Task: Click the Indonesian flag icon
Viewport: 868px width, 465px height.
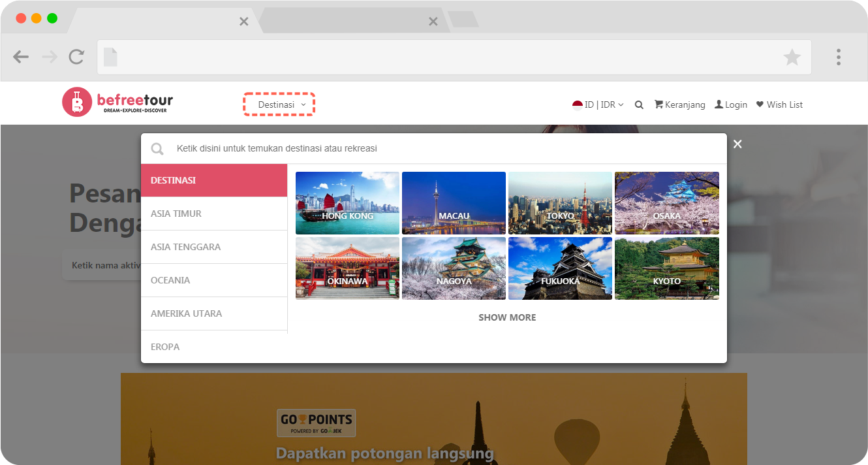Action: tap(578, 105)
